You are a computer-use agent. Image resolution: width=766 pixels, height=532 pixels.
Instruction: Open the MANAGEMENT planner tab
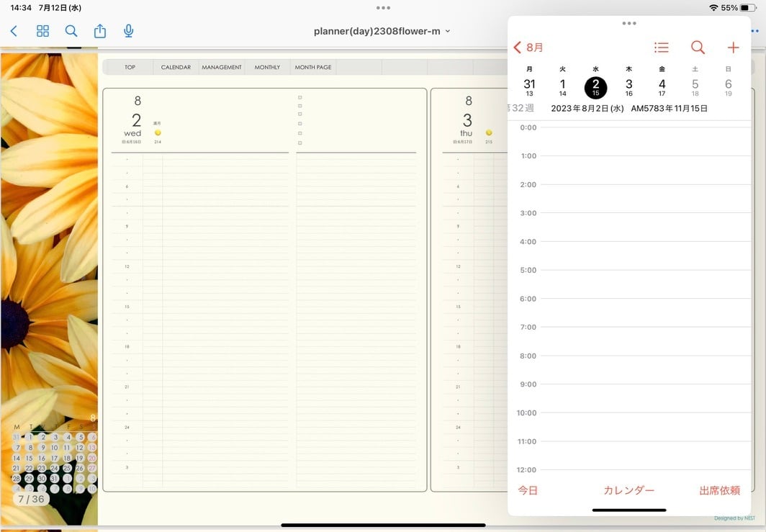click(222, 67)
